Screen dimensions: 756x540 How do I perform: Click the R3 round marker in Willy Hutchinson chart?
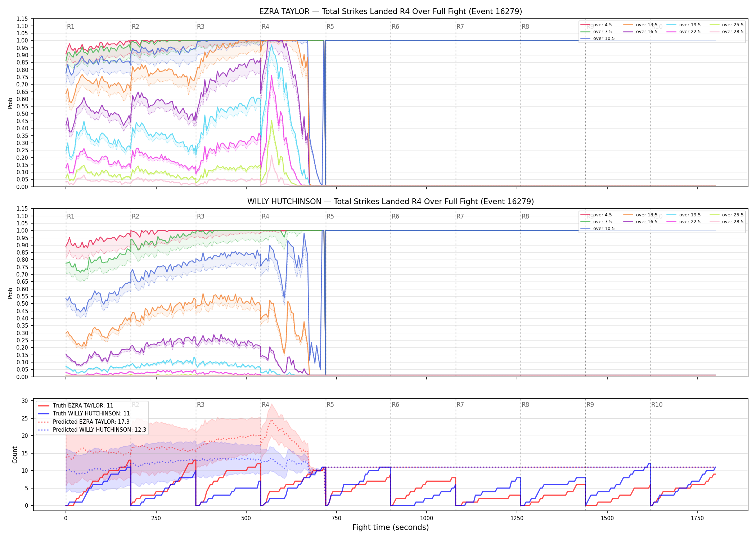click(201, 216)
